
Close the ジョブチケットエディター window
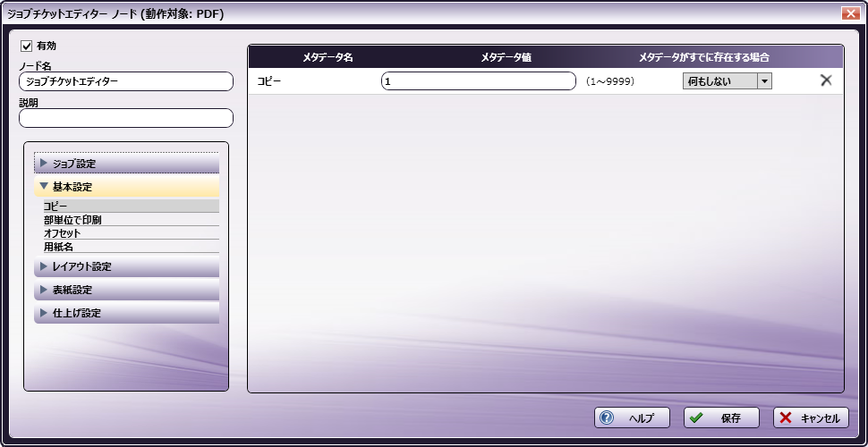[x=850, y=13]
